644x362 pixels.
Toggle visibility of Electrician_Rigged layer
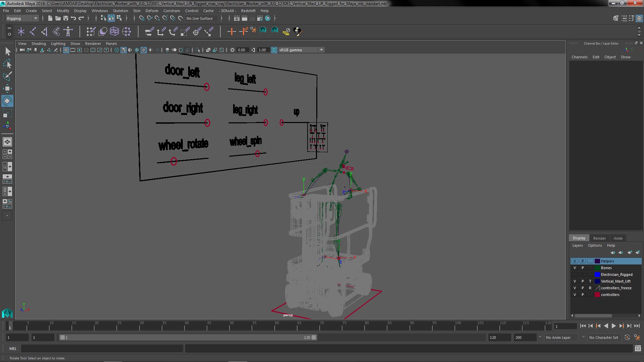click(x=575, y=275)
